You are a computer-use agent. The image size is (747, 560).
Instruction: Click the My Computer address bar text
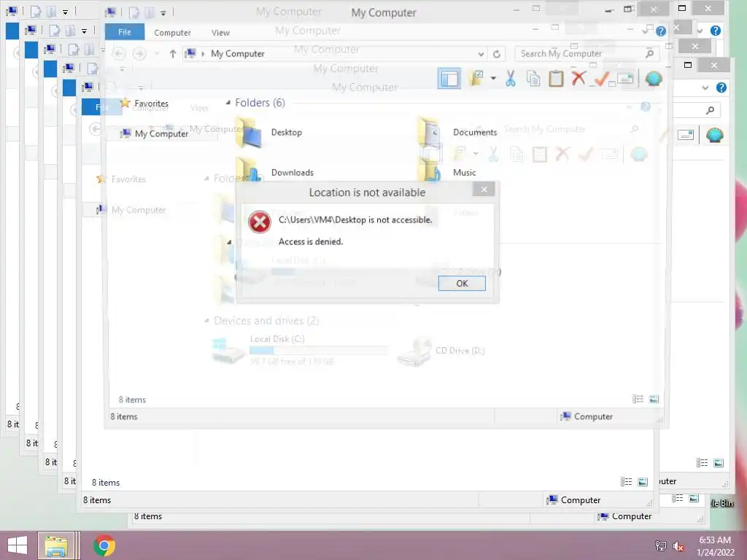coord(238,54)
